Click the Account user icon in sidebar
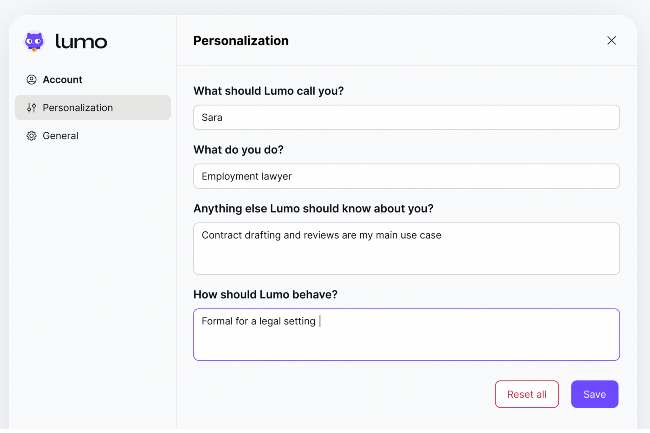Image resolution: width=650 pixels, height=433 pixels. (32, 80)
